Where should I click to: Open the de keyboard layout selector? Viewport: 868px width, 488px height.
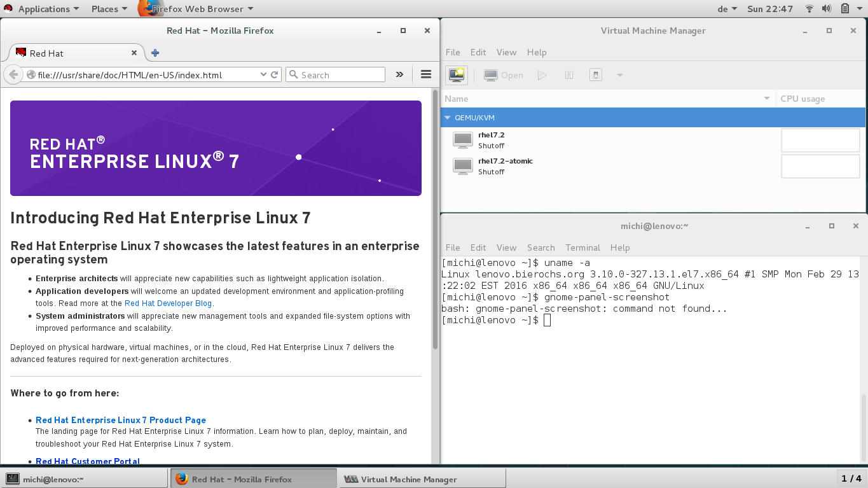(x=727, y=9)
